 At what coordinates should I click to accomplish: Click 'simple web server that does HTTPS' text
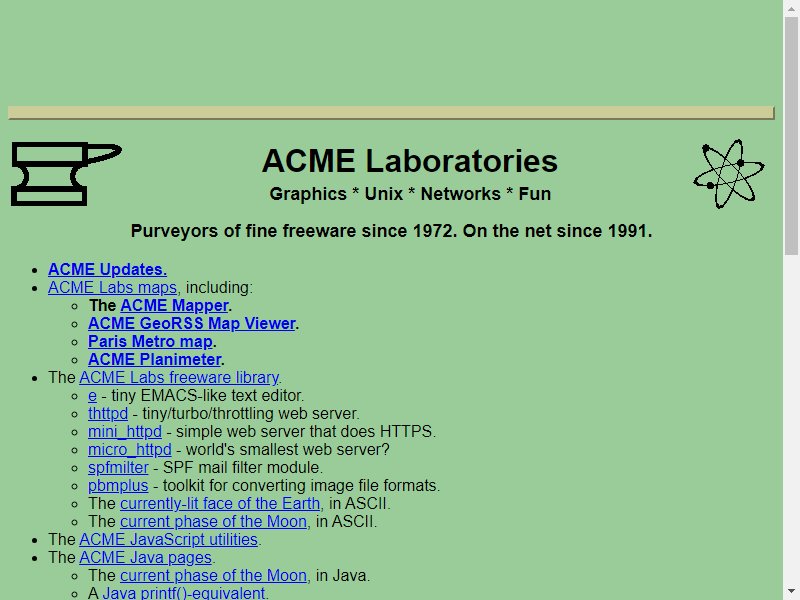coord(306,432)
